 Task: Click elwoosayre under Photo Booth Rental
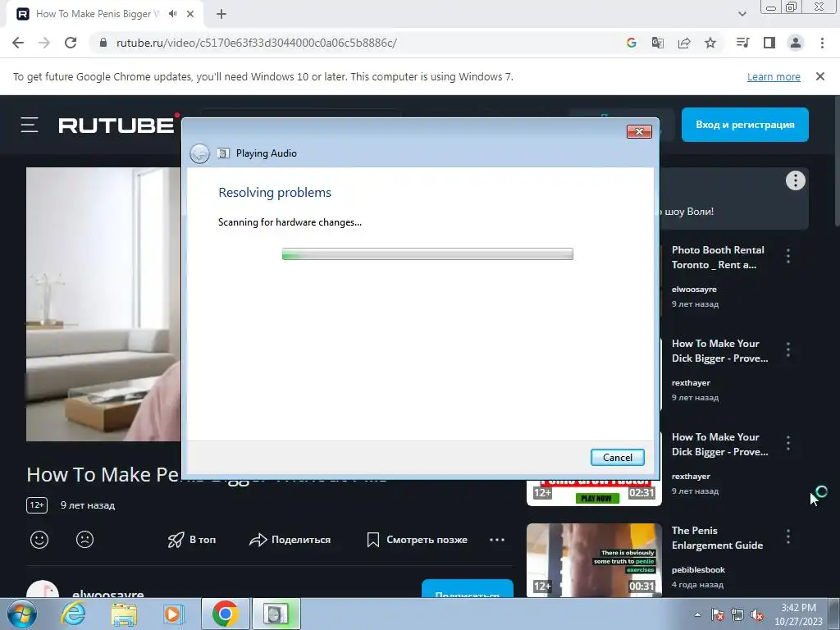(694, 290)
